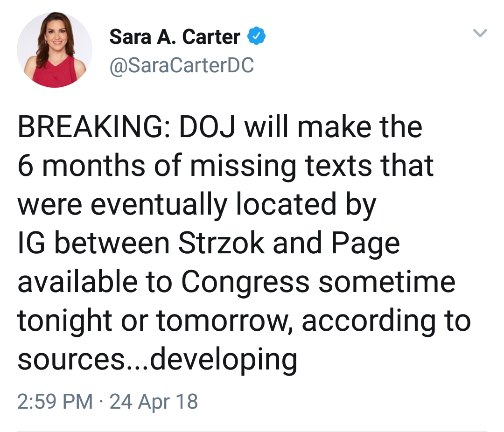
Task: Open Sara A. Carter's profile picture
Action: click(55, 50)
